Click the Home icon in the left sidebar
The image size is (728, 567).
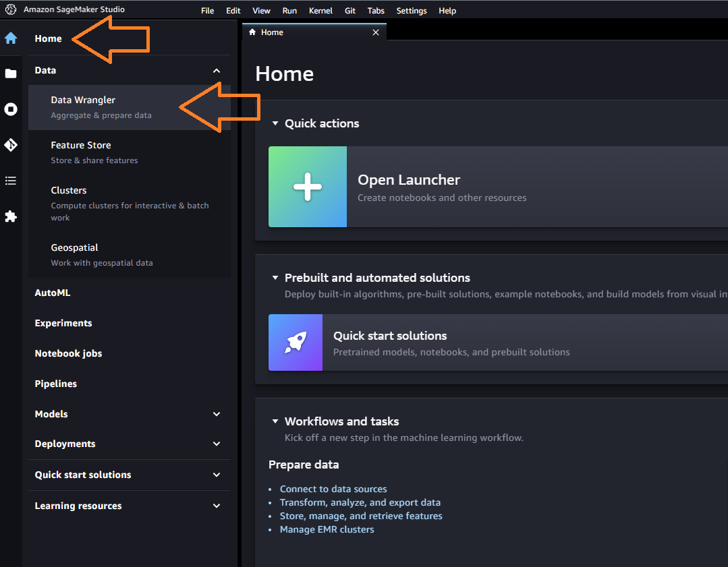11,38
